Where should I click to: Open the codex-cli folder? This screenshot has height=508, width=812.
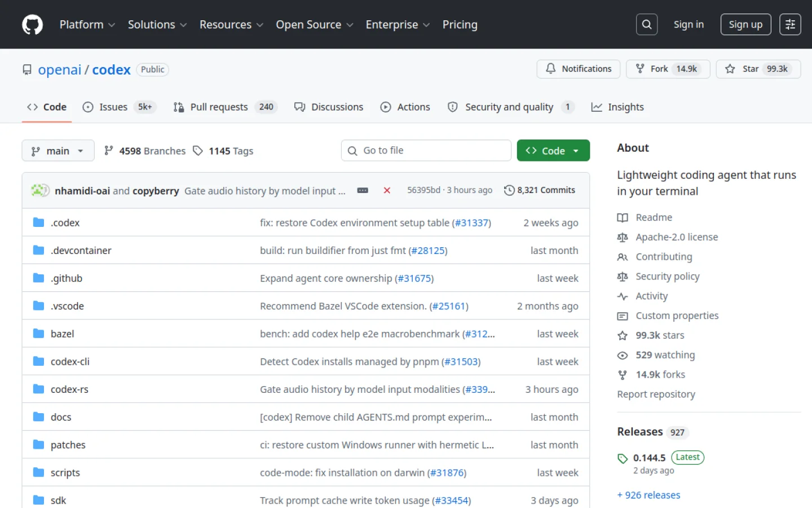tap(70, 362)
